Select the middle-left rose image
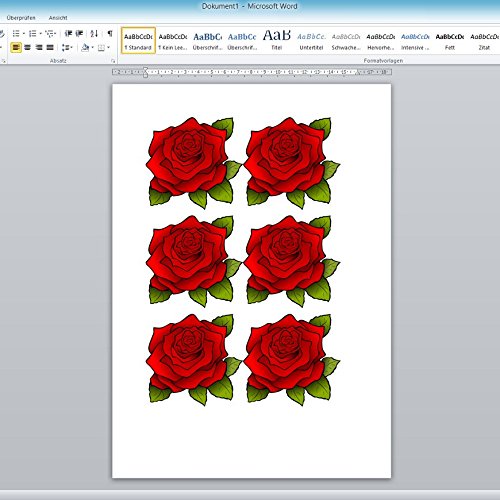The image size is (500, 500). pyautogui.click(x=193, y=261)
